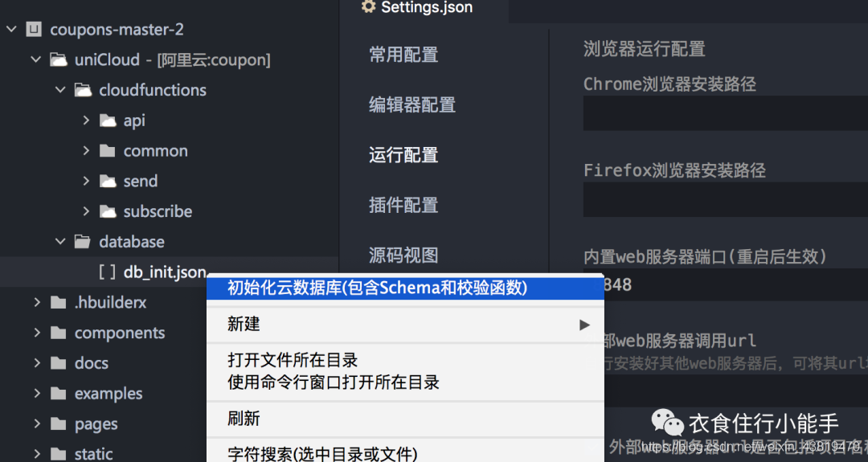868x462 pixels.
Task: Click the gear icon on Settings.json tab
Action: tap(368, 6)
